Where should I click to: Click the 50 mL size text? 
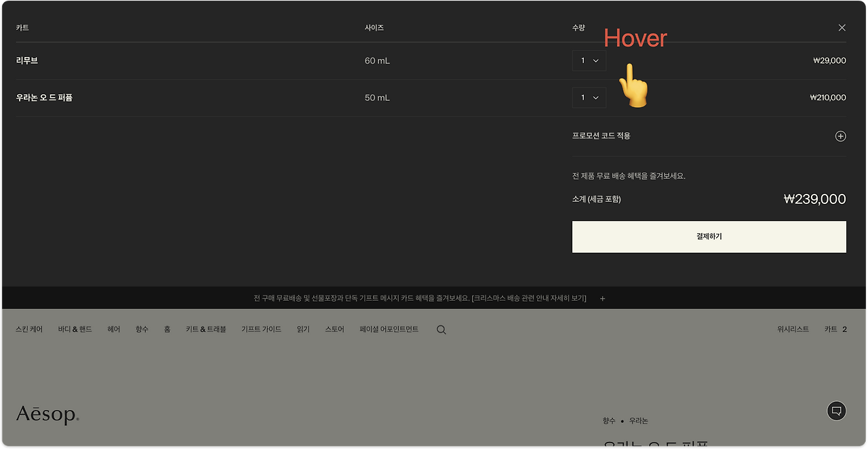click(x=377, y=98)
